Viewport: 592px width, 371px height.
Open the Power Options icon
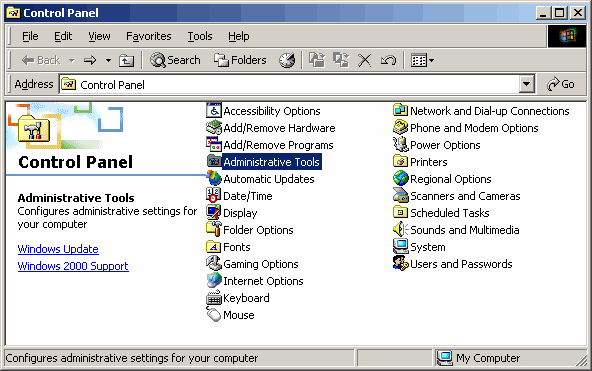[401, 145]
